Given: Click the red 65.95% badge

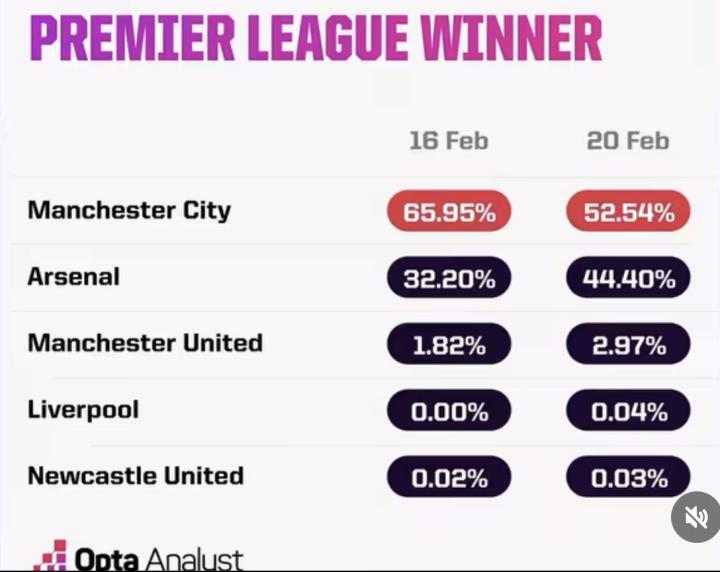Looking at the screenshot, I should point(449,212).
